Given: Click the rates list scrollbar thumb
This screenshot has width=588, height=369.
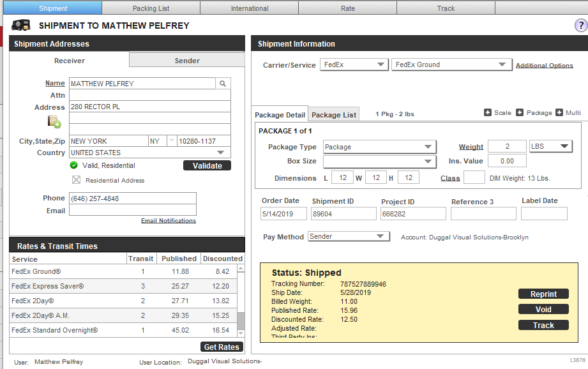Looking at the screenshot, I should tap(241, 320).
